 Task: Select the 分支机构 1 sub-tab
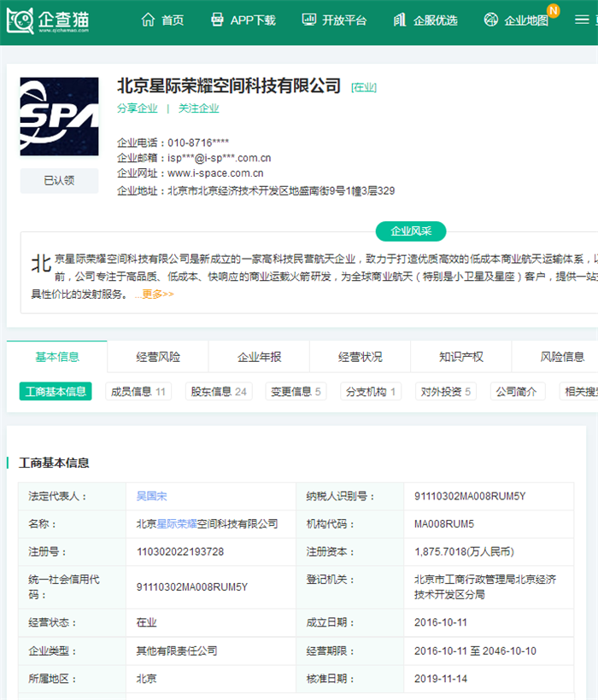tap(371, 392)
